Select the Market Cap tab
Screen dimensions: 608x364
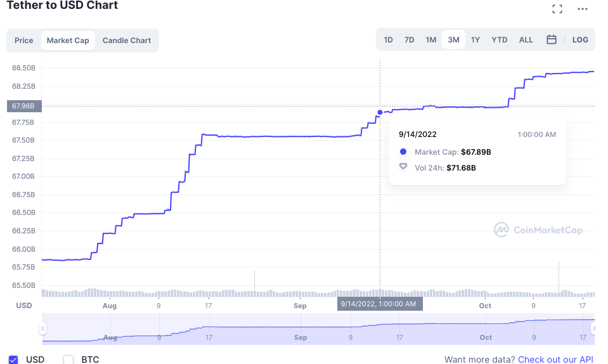(68, 41)
